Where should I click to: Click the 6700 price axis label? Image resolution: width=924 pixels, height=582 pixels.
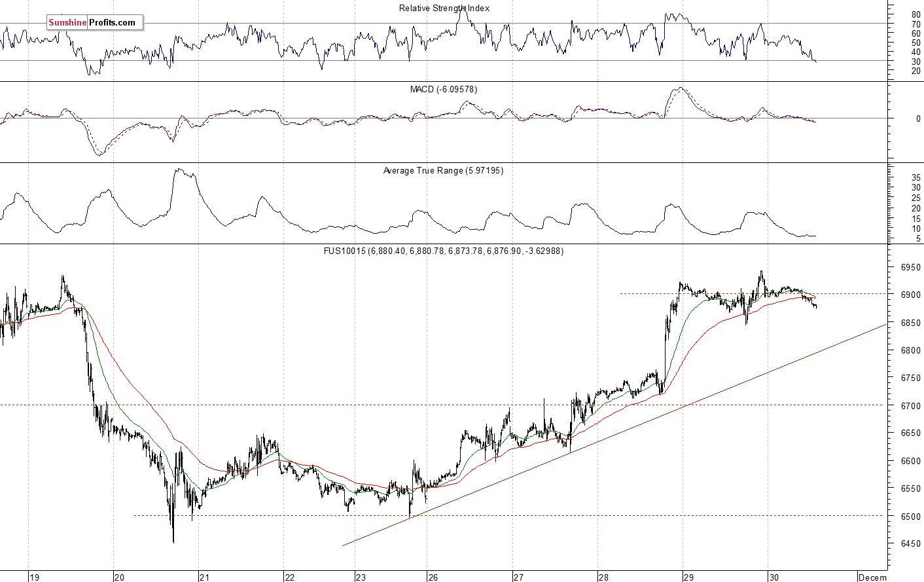tap(910, 406)
